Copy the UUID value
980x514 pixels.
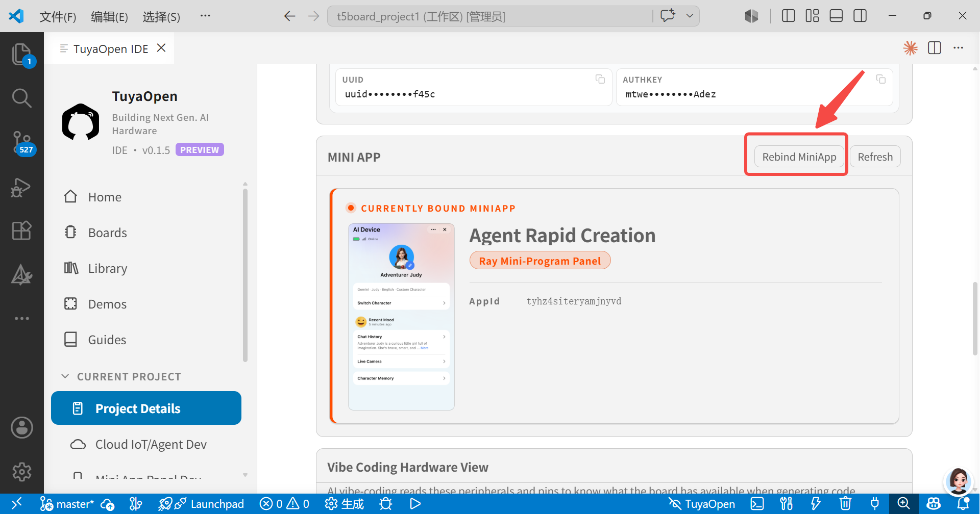[x=600, y=79]
